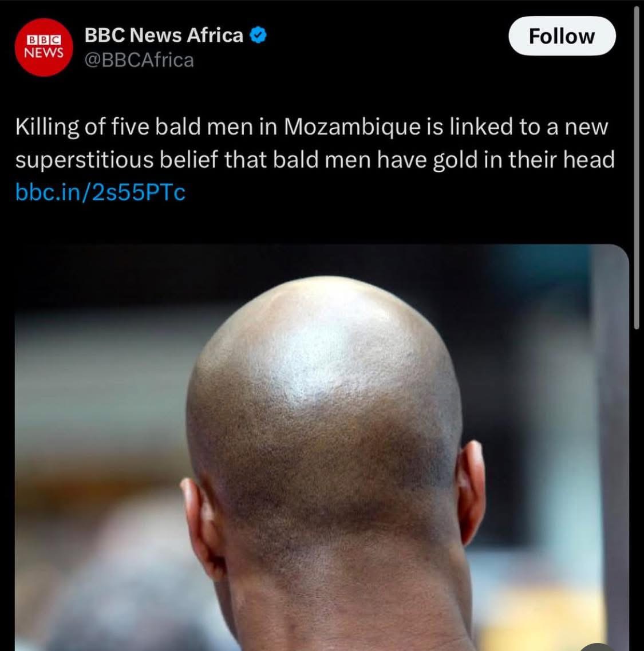This screenshot has height=651, width=644.
Task: Open the bbc.in/2s55PTc article link
Action: [100, 192]
